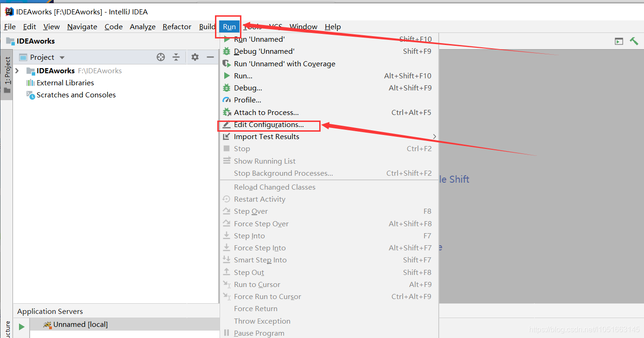
Task: Click the Edit Configurations pencil icon
Action: coord(227,125)
